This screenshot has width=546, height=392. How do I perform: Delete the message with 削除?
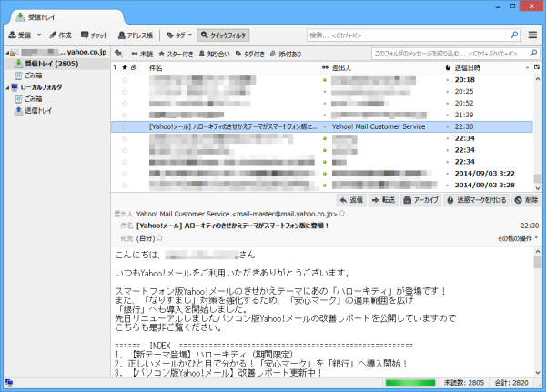[x=526, y=200]
